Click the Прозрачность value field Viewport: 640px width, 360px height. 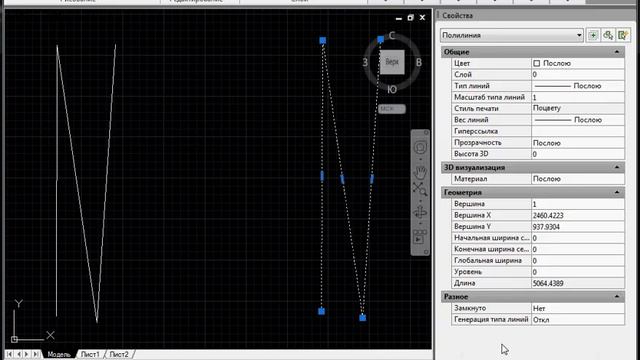coord(578,143)
